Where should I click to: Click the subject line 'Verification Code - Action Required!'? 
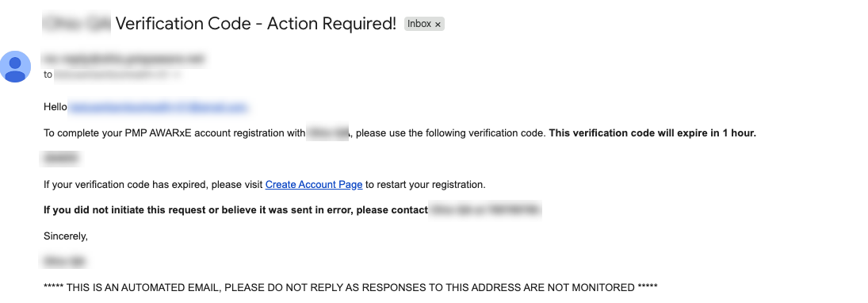256,24
